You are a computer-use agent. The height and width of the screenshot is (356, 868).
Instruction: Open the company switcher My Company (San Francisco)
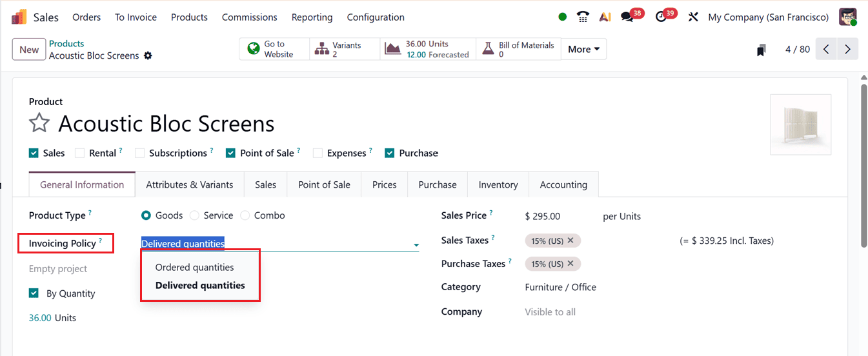tap(768, 17)
